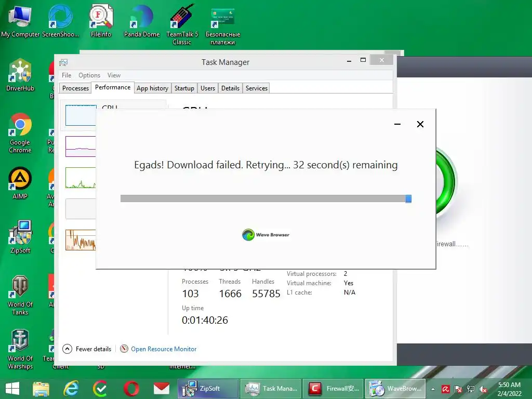The width and height of the screenshot is (532, 399).
Task: Click the Processes count 103
Action: coord(190,294)
